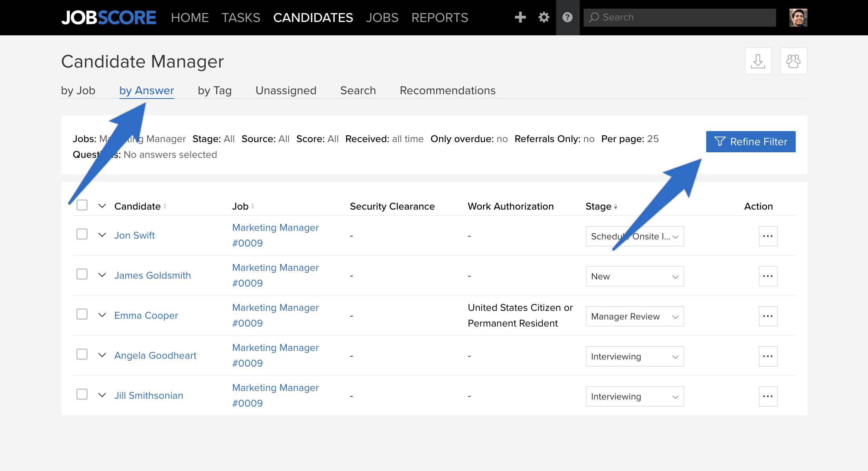Click inside the Search field

(x=679, y=18)
